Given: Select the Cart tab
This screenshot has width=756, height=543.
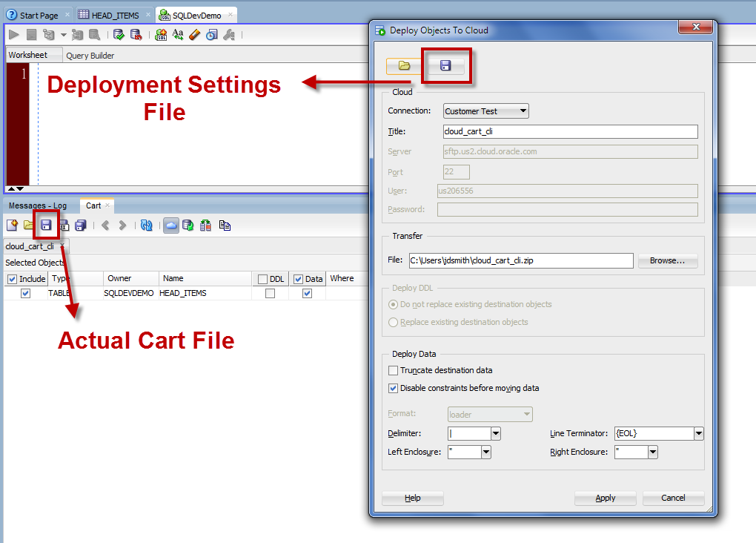Looking at the screenshot, I should (93, 205).
